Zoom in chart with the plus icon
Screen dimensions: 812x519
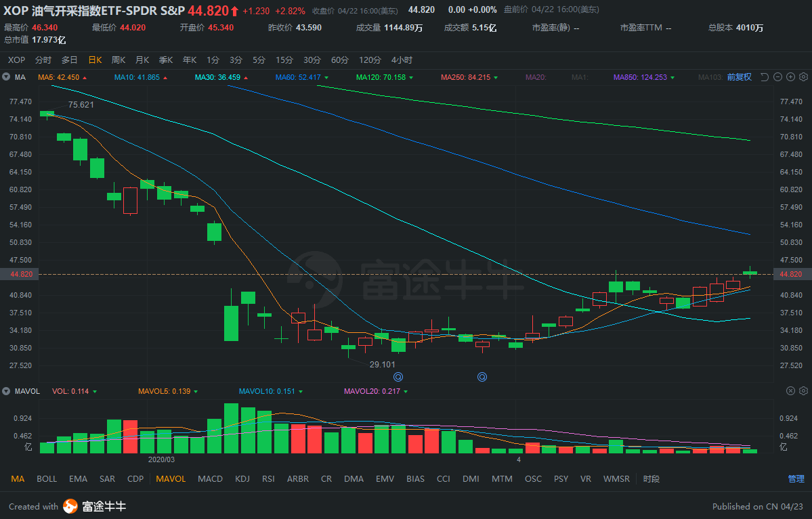tap(791, 77)
